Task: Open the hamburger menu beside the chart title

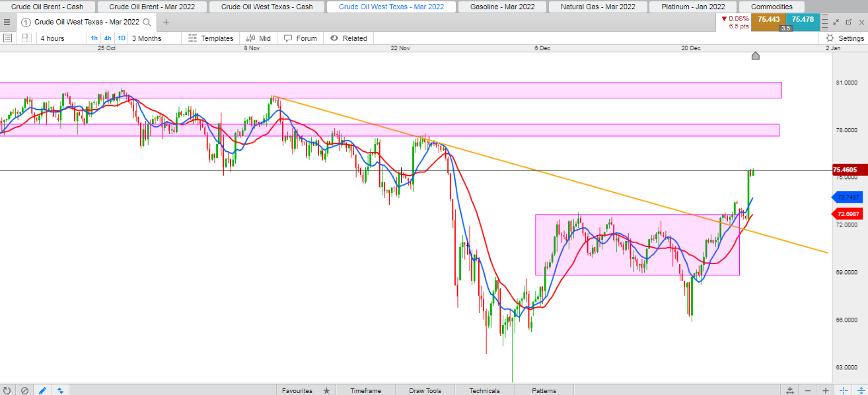Action: [7, 22]
